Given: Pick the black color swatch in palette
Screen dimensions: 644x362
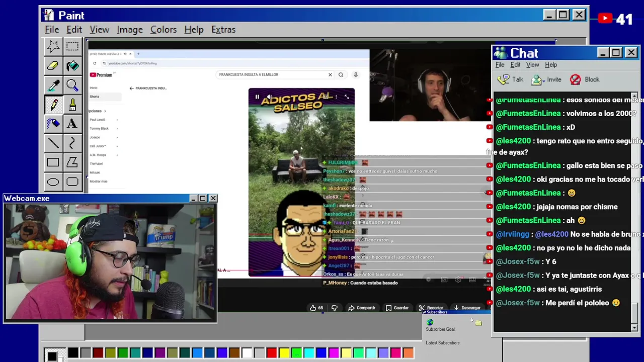Looking at the screenshot, I should 73,353.
